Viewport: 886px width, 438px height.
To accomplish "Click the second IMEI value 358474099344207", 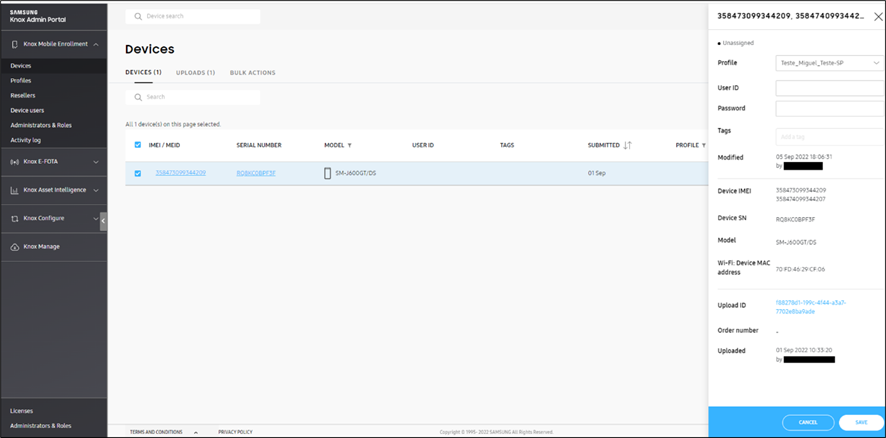I will (x=801, y=199).
